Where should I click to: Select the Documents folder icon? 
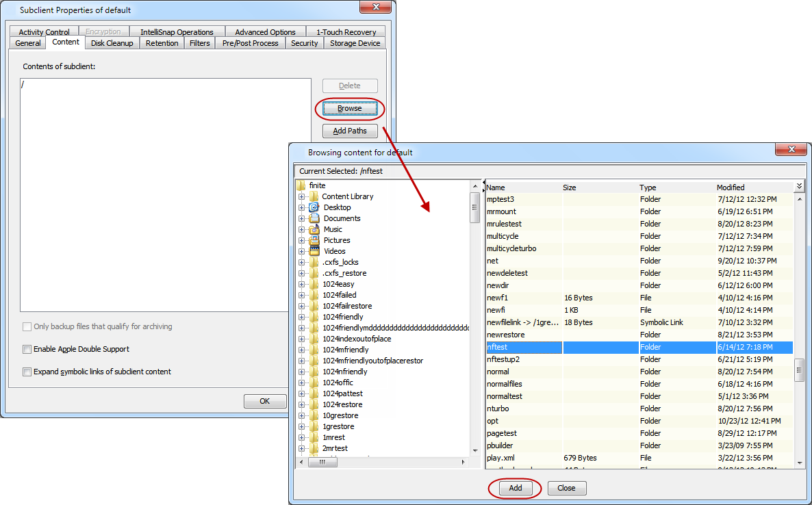click(314, 218)
